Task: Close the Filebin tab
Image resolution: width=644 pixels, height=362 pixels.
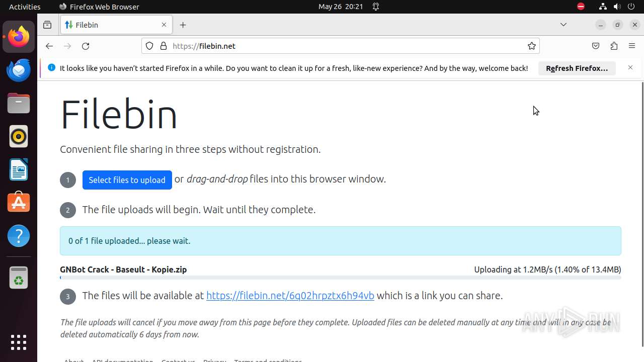Action: coord(164,25)
